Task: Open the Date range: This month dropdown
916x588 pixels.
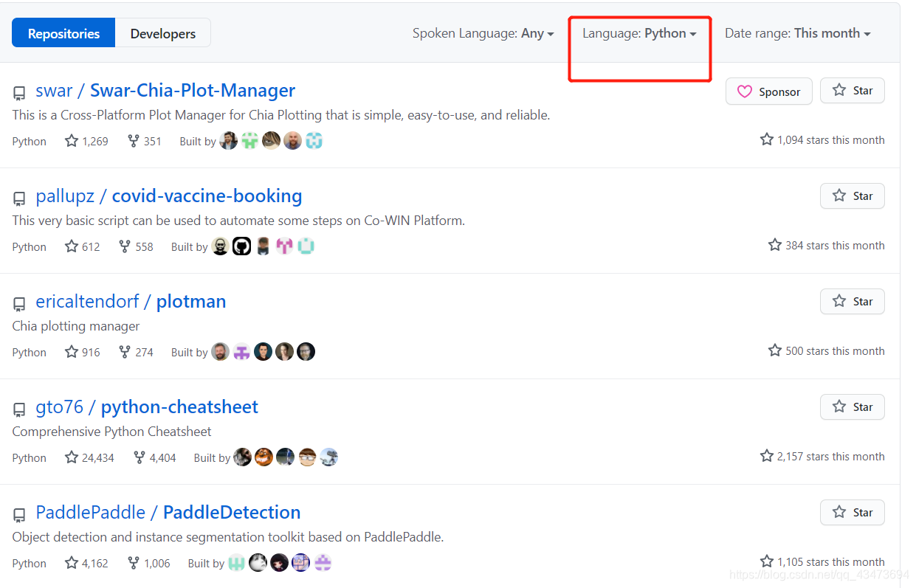Action: point(798,33)
